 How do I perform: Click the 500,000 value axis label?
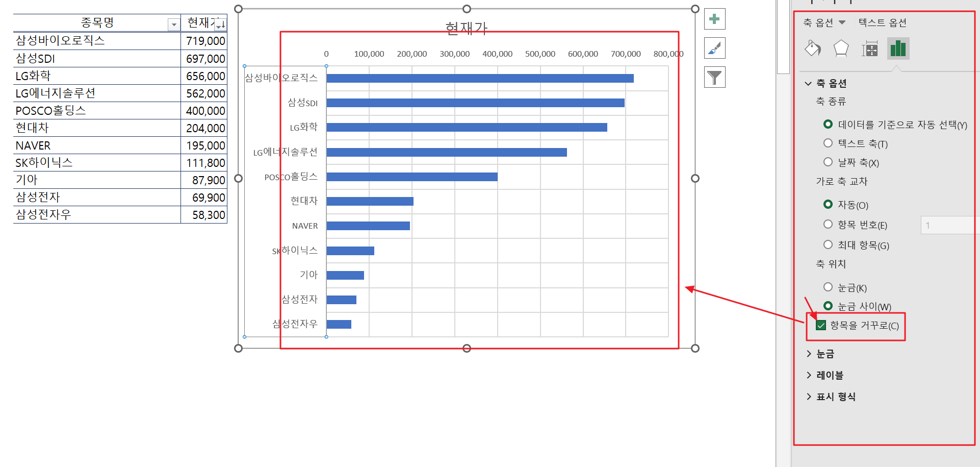click(x=540, y=54)
